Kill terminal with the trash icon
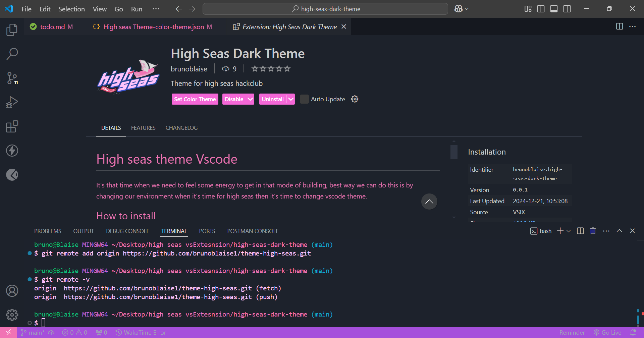This screenshot has height=338, width=644. (593, 231)
